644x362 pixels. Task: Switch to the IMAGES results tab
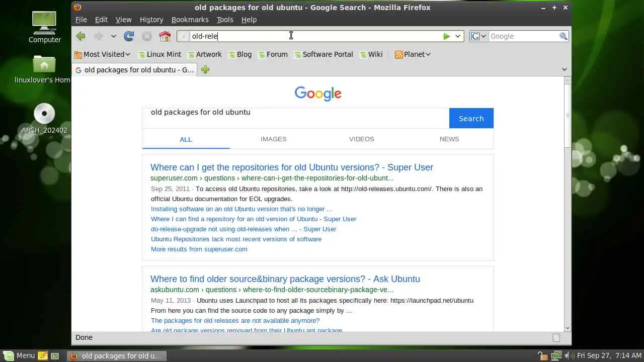click(274, 139)
